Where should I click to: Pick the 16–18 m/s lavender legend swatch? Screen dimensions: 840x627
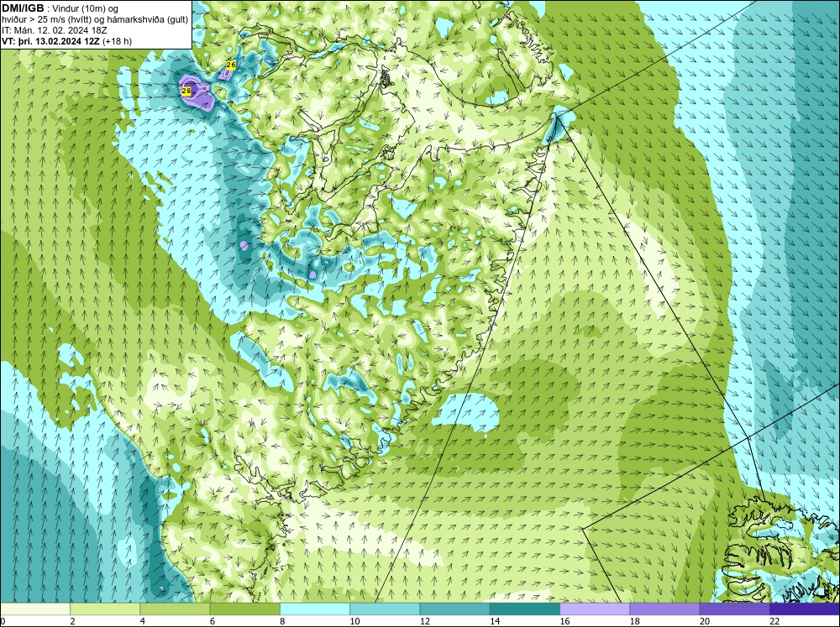click(595, 609)
